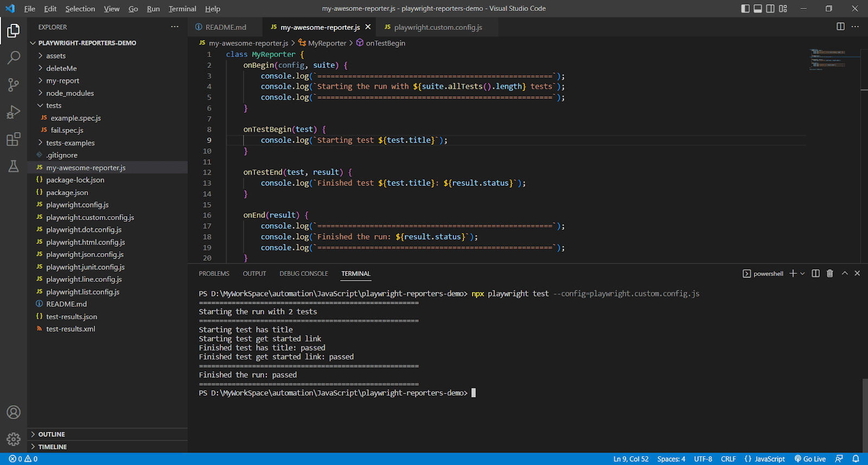Click Spaces: 4 indentation selector

pos(671,458)
